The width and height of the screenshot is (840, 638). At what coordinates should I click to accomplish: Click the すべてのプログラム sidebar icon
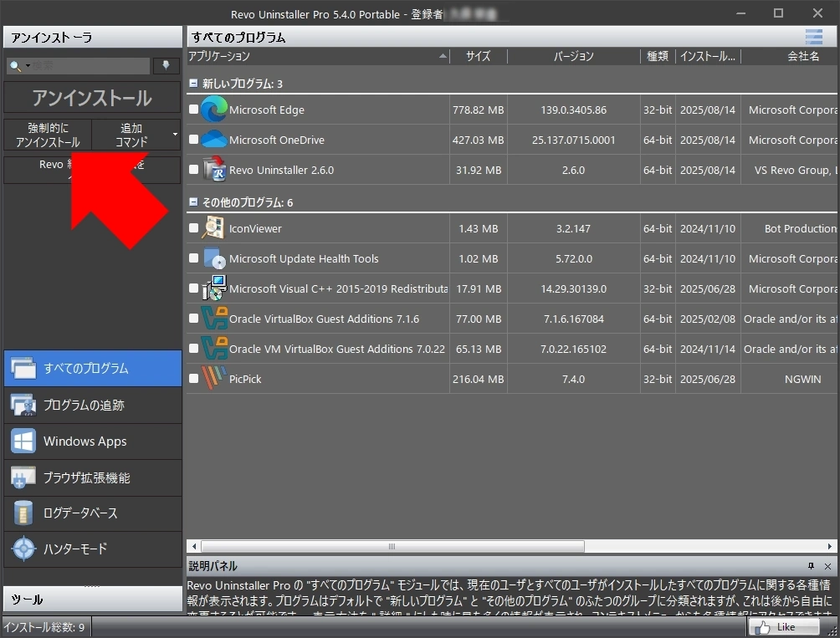point(23,368)
